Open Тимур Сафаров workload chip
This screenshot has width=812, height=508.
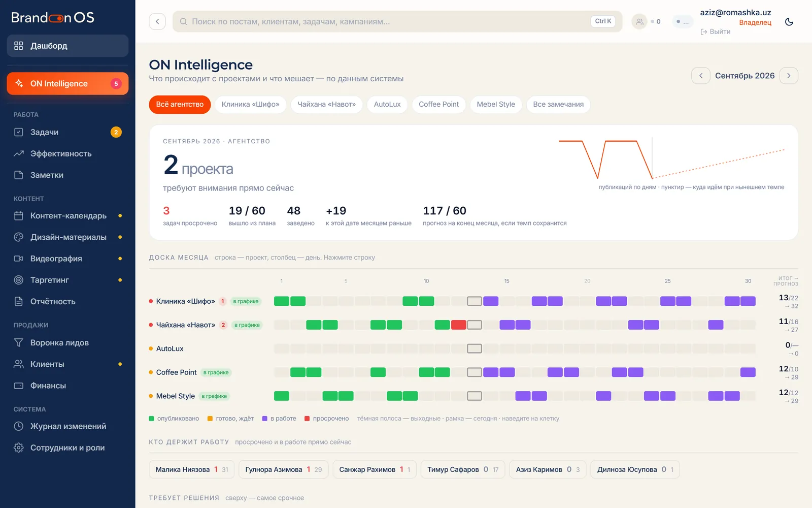[463, 469]
